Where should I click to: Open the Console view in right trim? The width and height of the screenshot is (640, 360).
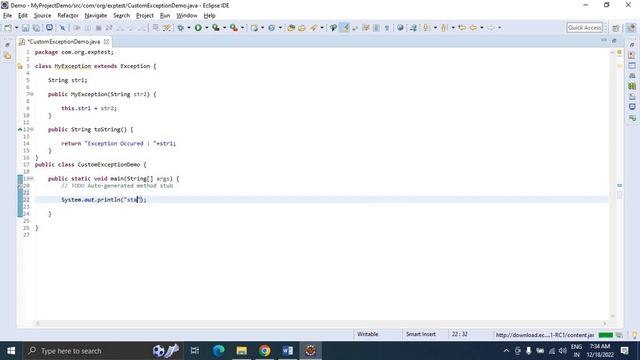click(x=632, y=107)
